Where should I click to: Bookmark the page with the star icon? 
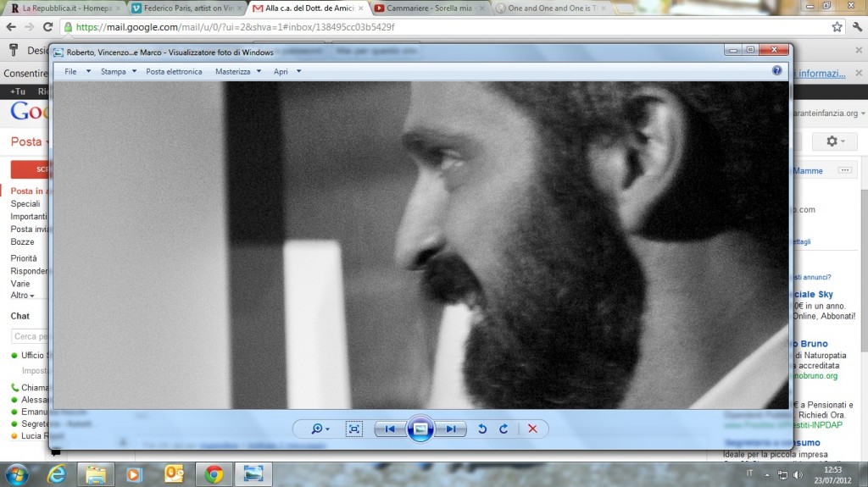837,26
